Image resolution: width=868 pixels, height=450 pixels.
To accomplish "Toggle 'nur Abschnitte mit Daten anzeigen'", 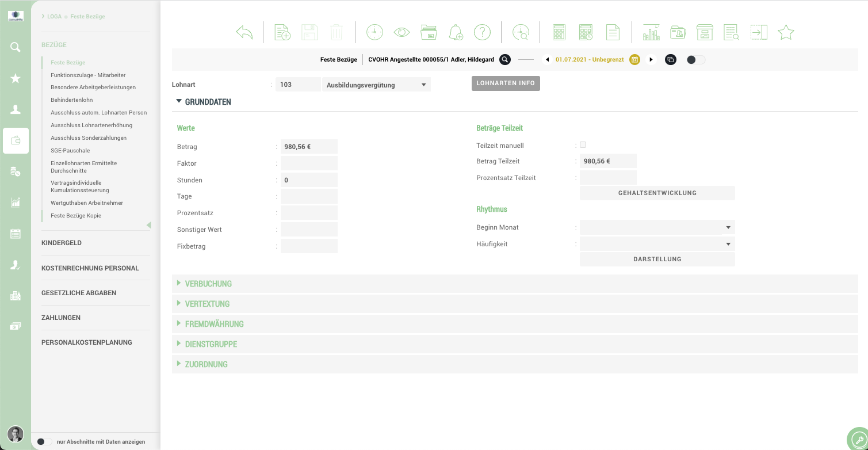I will click(x=44, y=442).
